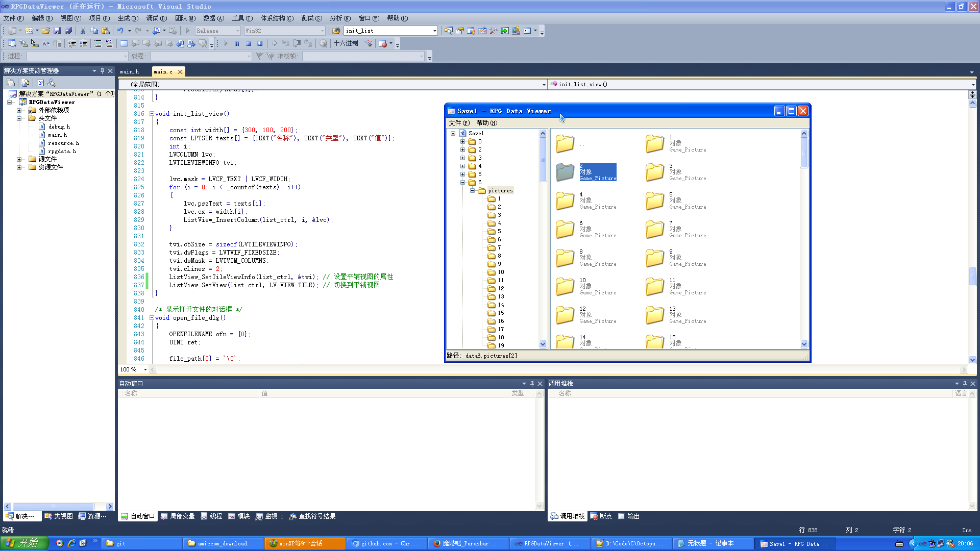Save the current file using disk icon

(x=57, y=31)
